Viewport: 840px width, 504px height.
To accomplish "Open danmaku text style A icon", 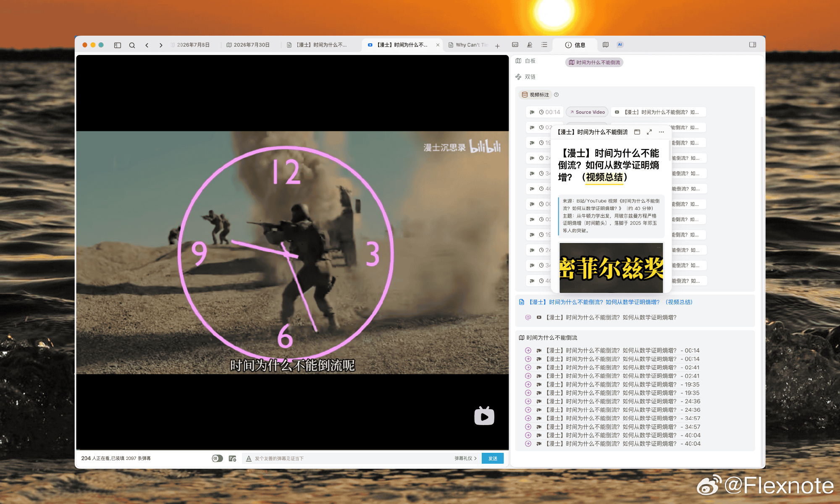I will click(249, 458).
